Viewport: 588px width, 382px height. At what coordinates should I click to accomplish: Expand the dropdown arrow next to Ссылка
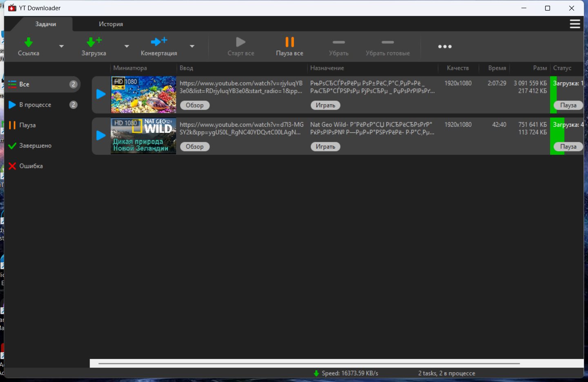point(61,46)
